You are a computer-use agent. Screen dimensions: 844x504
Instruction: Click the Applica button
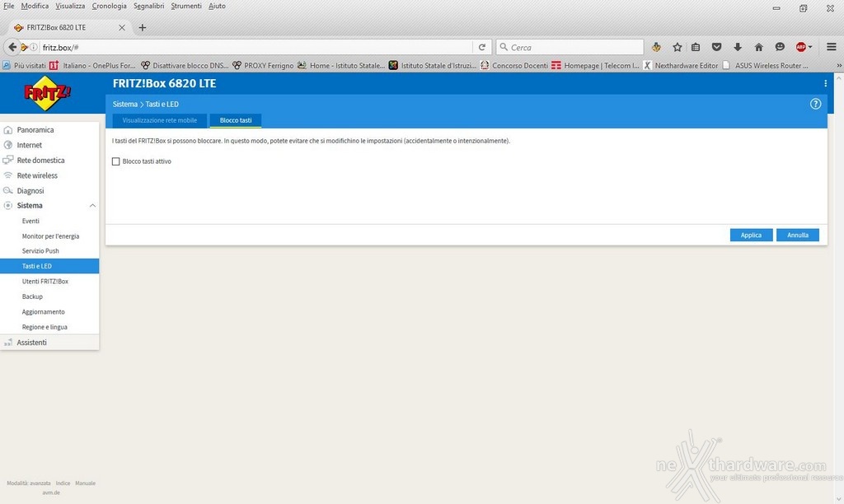coord(751,235)
